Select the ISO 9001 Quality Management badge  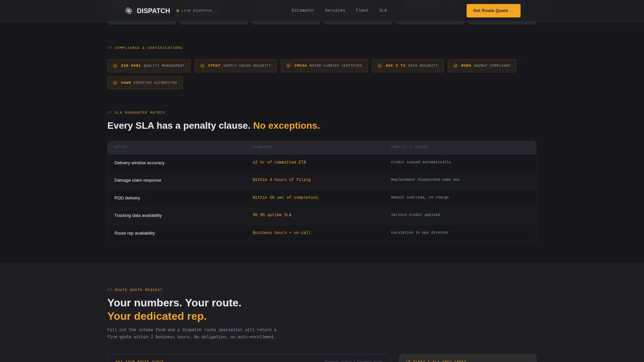[149, 66]
